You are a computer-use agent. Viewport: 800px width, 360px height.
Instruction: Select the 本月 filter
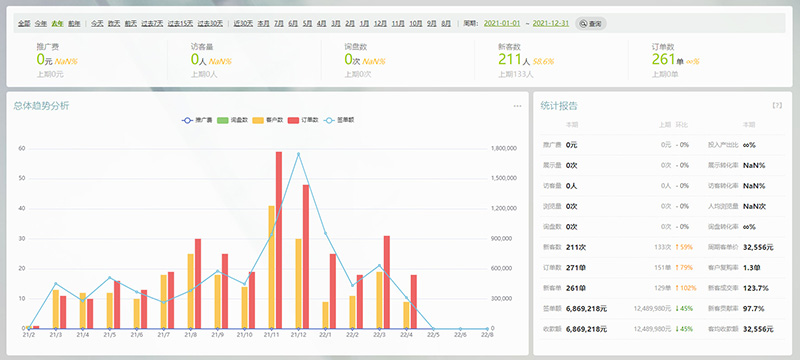(263, 23)
